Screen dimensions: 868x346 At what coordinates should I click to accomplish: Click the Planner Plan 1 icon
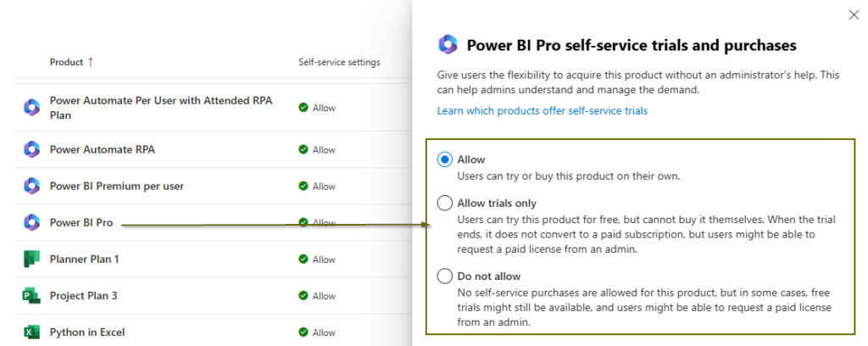31,259
